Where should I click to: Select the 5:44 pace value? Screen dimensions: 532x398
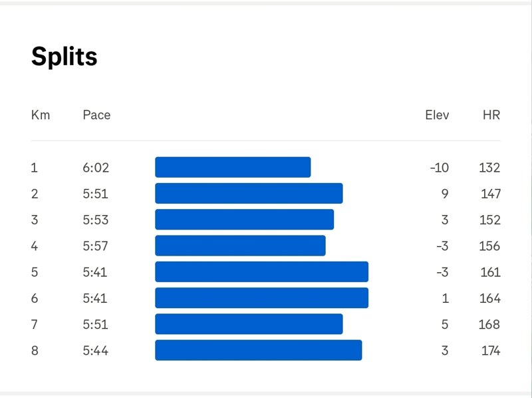pyautogui.click(x=96, y=351)
